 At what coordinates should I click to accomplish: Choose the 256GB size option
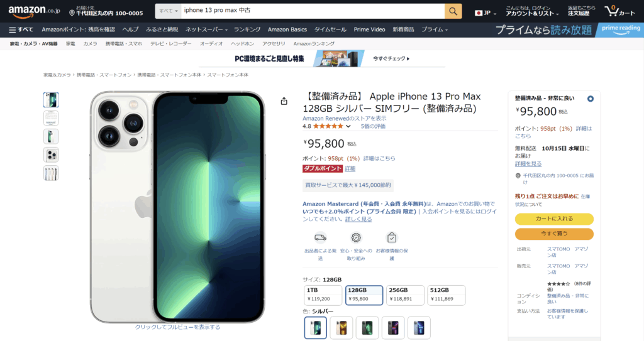point(405,295)
